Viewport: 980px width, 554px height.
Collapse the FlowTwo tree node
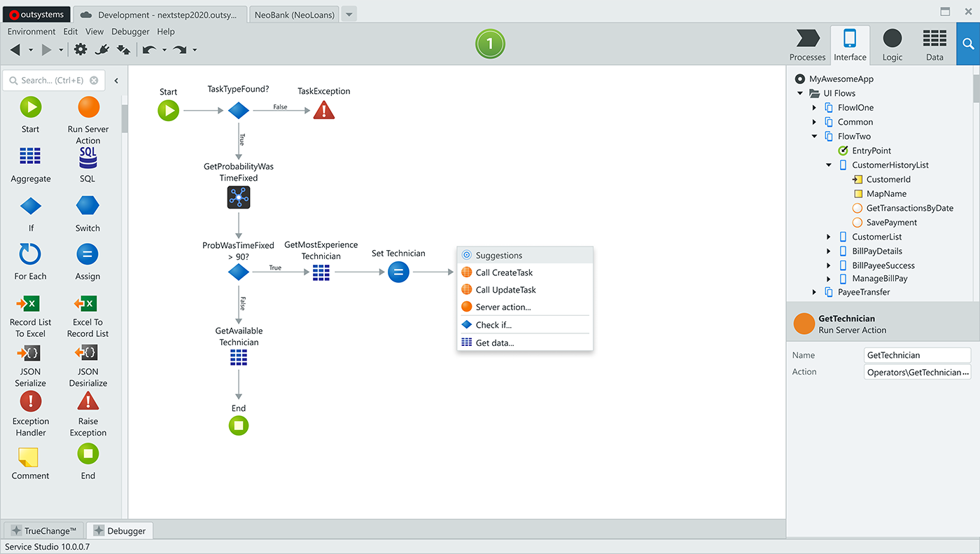click(813, 136)
